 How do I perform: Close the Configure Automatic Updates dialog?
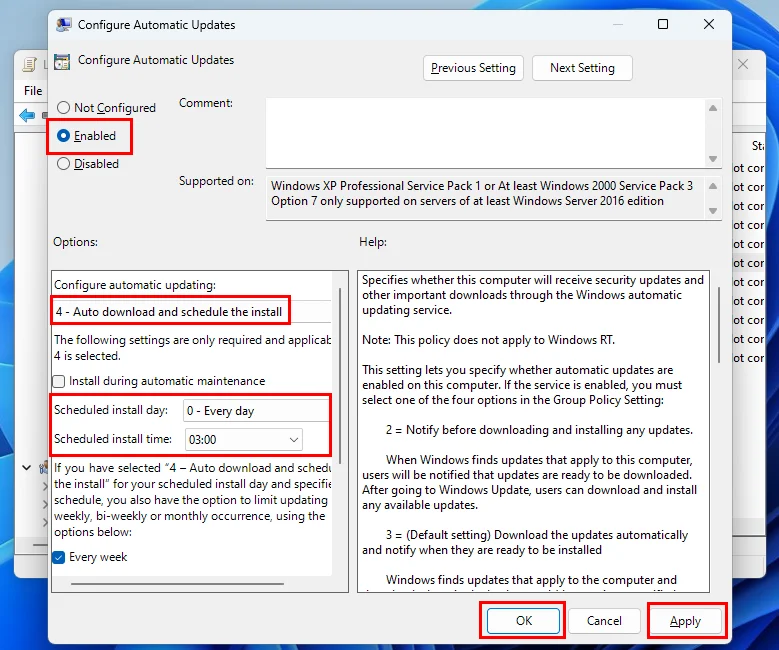point(709,24)
